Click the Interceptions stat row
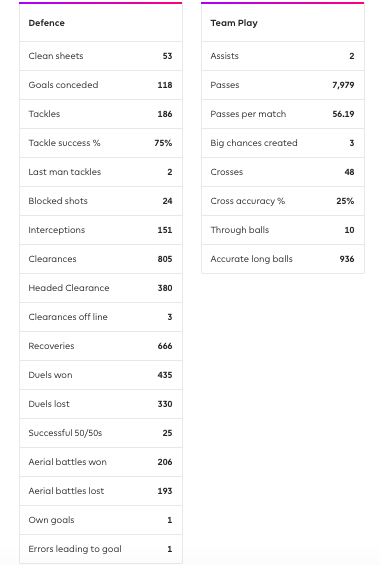Viewport: 380px width, 565px height. (x=101, y=230)
